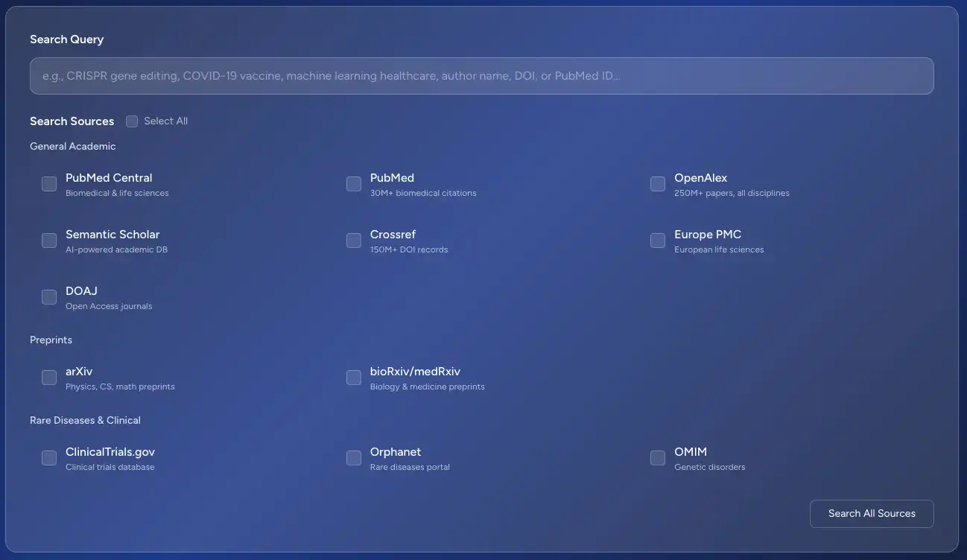Viewport: 967px width, 560px height.
Task: Tick the PubMed source checkbox
Action: coord(354,184)
